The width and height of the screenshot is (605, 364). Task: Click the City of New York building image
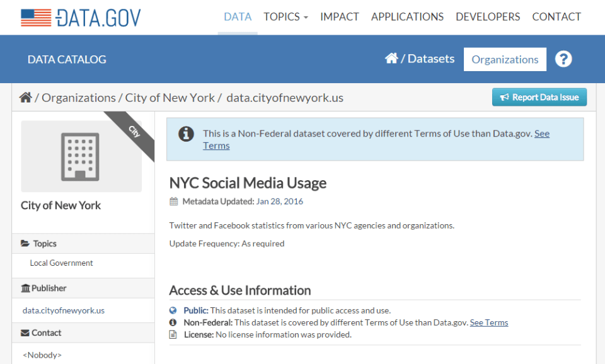(x=81, y=156)
